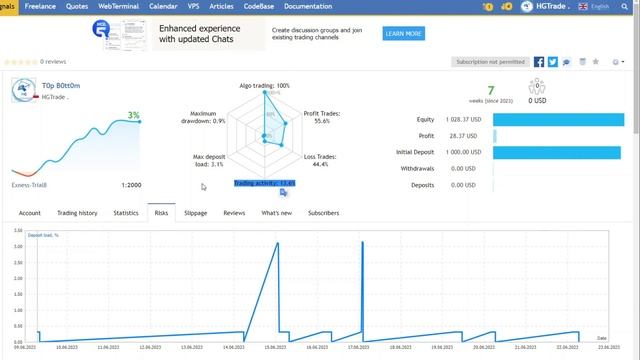Click the chat bubble share icon
The width and height of the screenshot is (640, 360).
566,62
